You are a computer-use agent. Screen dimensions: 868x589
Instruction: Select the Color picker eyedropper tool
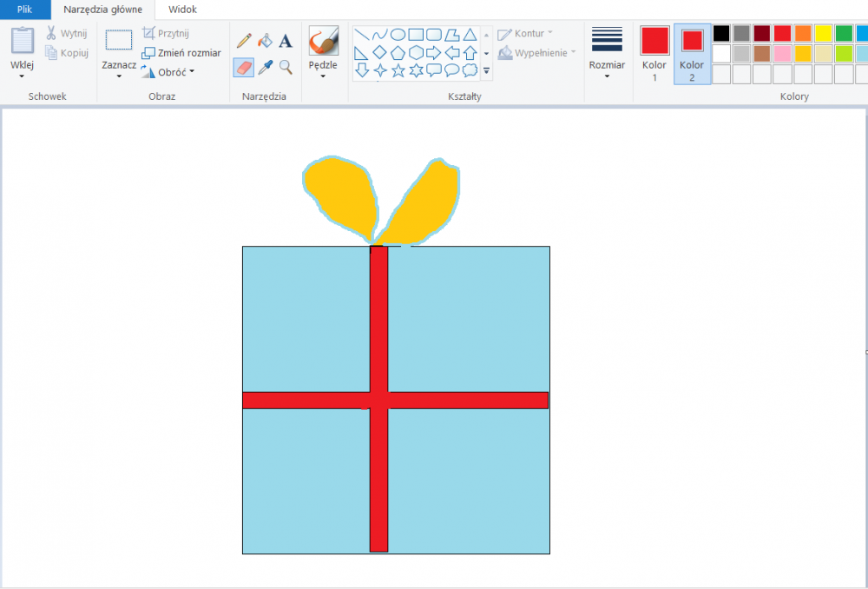pyautogui.click(x=265, y=68)
